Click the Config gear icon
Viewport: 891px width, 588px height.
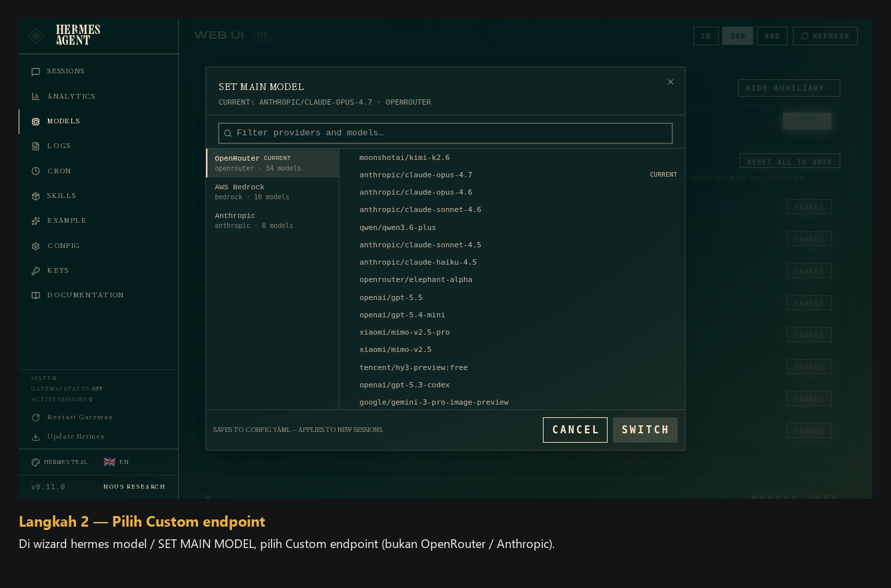(36, 246)
